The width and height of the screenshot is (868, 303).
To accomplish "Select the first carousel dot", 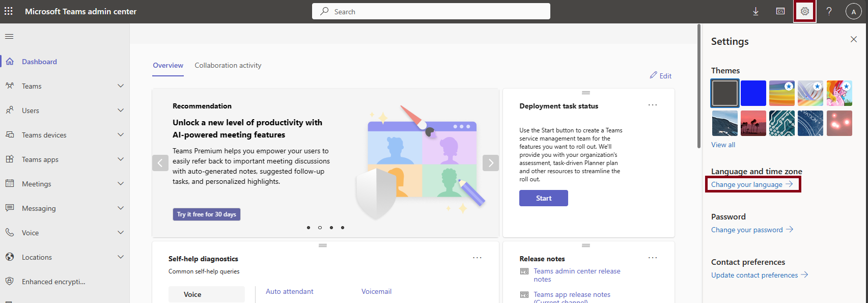I will point(309,228).
